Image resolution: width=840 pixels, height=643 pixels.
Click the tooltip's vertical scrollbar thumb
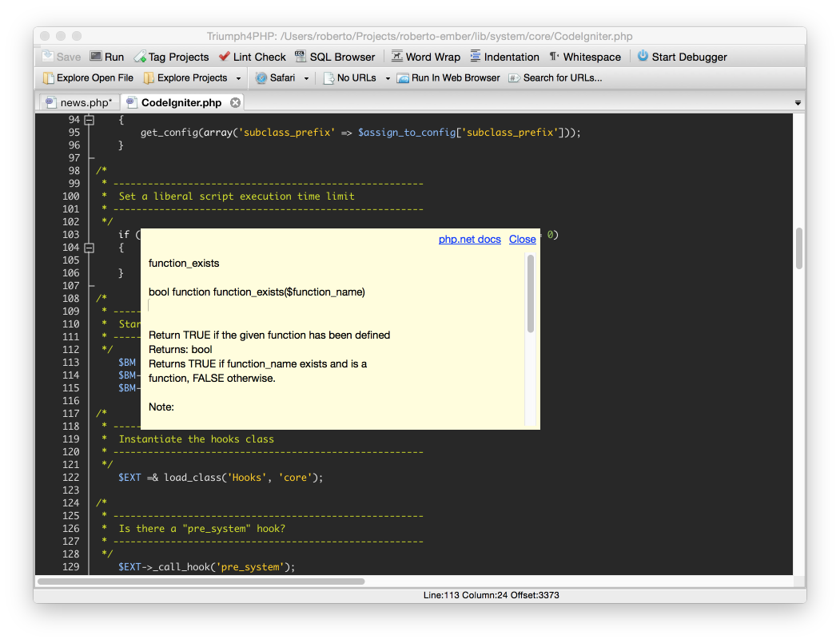point(531,293)
